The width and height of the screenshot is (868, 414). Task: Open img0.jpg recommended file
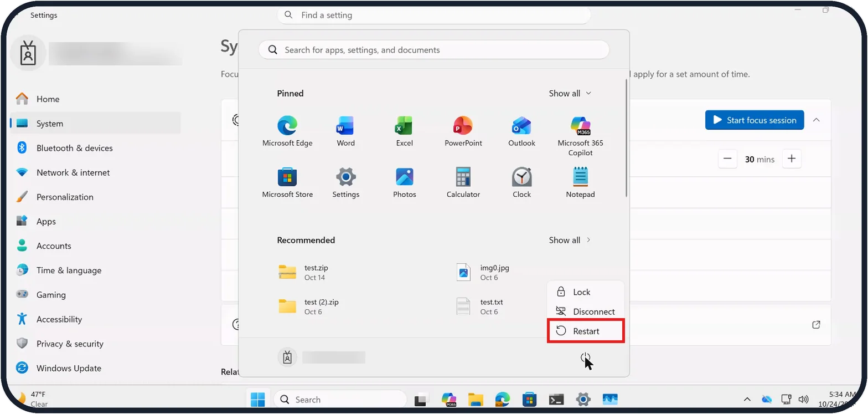pyautogui.click(x=482, y=272)
